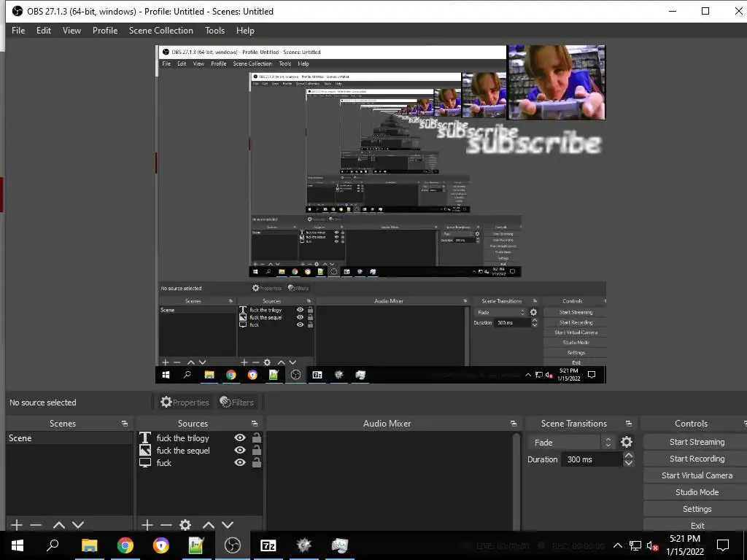Open the Fade transition dropdown
The height and width of the screenshot is (560, 747).
point(571,443)
